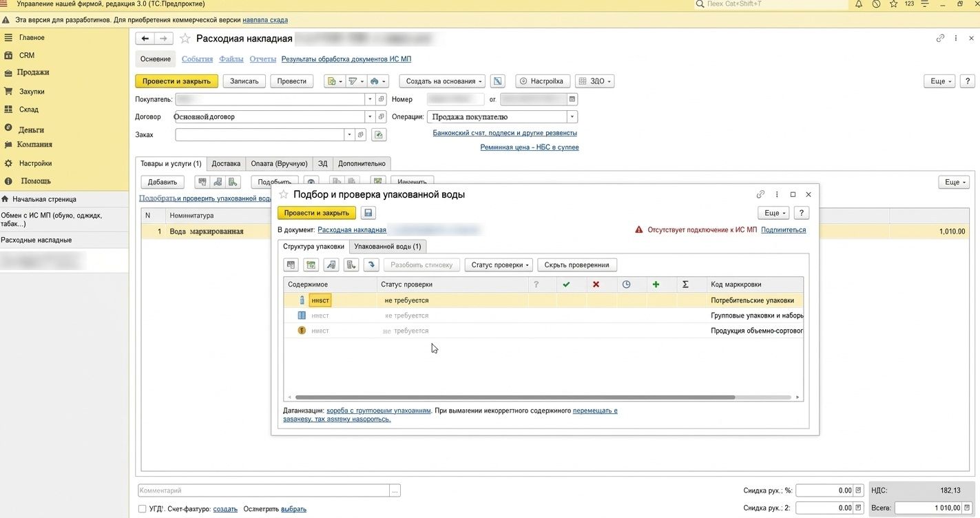Click the green plus column header

(x=656, y=284)
